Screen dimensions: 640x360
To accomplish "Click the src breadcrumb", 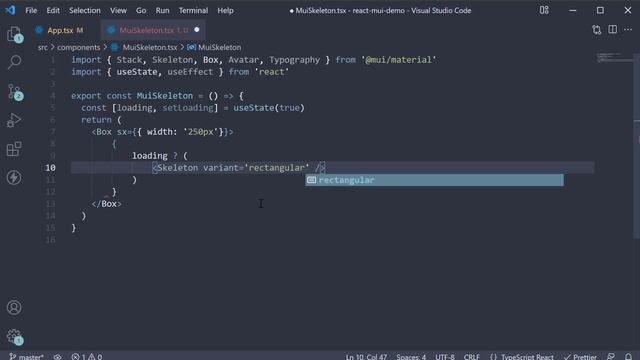I will point(42,47).
